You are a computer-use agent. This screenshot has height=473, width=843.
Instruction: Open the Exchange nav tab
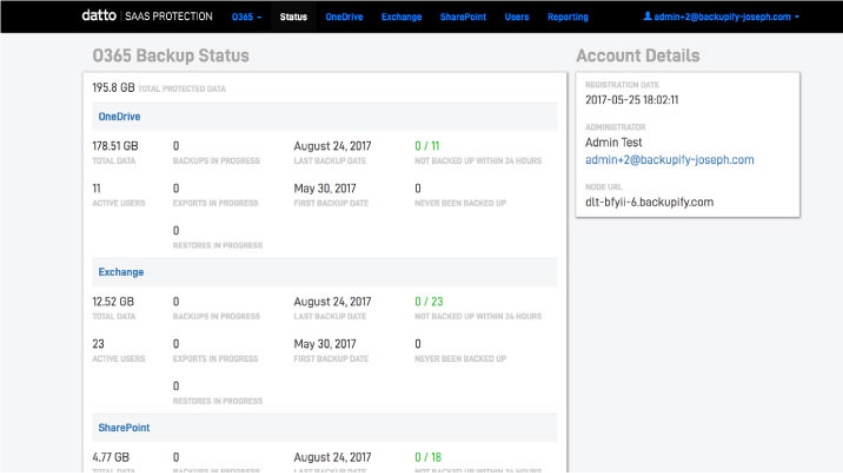pos(402,17)
